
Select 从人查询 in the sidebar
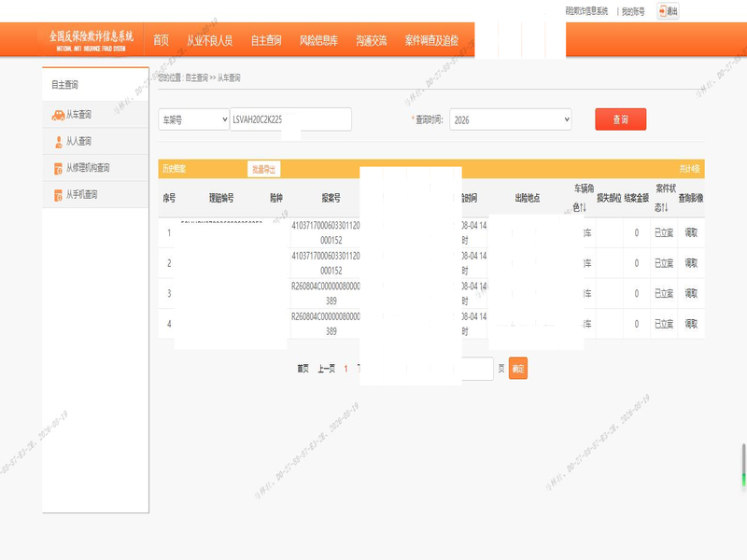[x=95, y=141]
